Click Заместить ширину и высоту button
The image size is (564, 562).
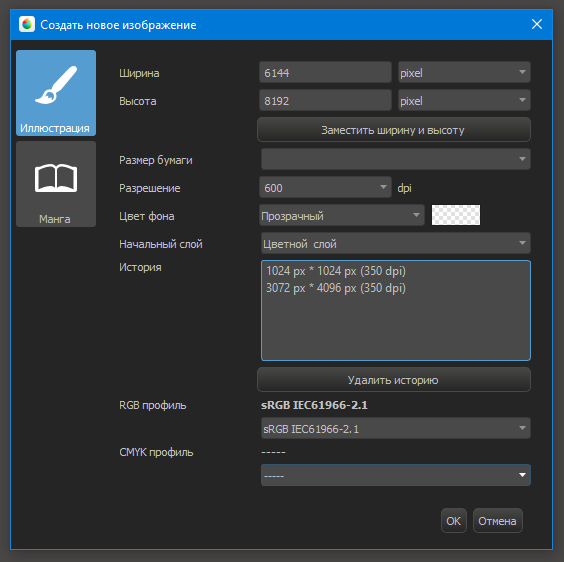pyautogui.click(x=394, y=130)
